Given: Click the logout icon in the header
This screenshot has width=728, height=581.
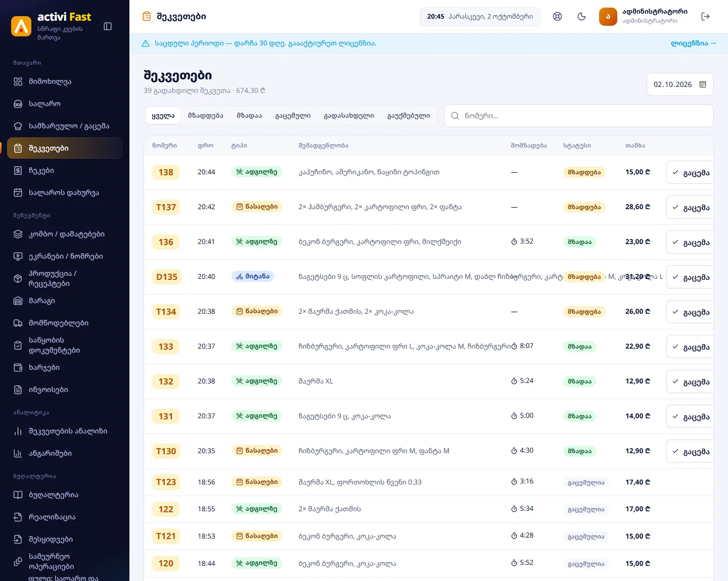Looking at the screenshot, I should click(706, 17).
